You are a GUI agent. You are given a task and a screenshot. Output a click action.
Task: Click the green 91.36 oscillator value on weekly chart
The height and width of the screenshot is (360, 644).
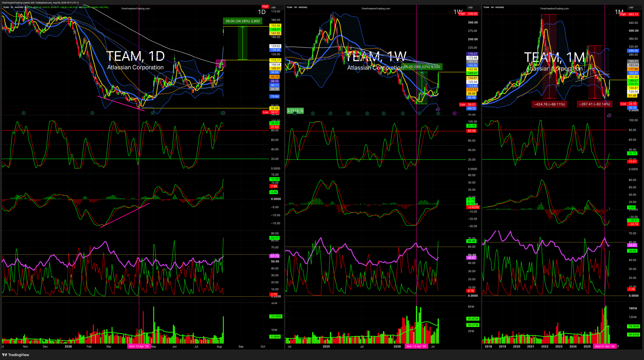472,126
